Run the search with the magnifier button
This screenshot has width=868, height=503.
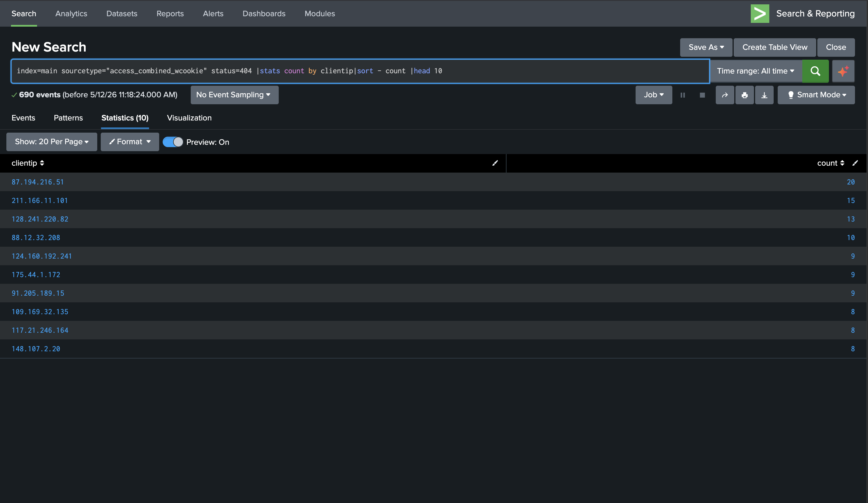coord(815,71)
